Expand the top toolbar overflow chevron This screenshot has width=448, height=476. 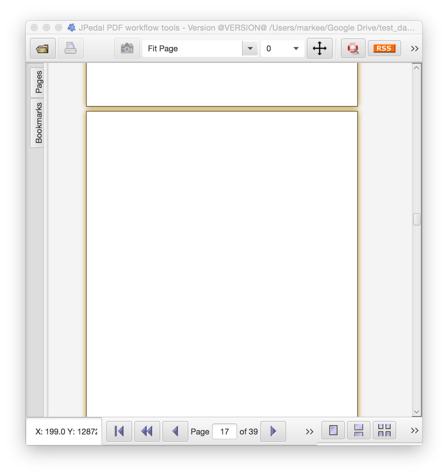[x=414, y=49]
